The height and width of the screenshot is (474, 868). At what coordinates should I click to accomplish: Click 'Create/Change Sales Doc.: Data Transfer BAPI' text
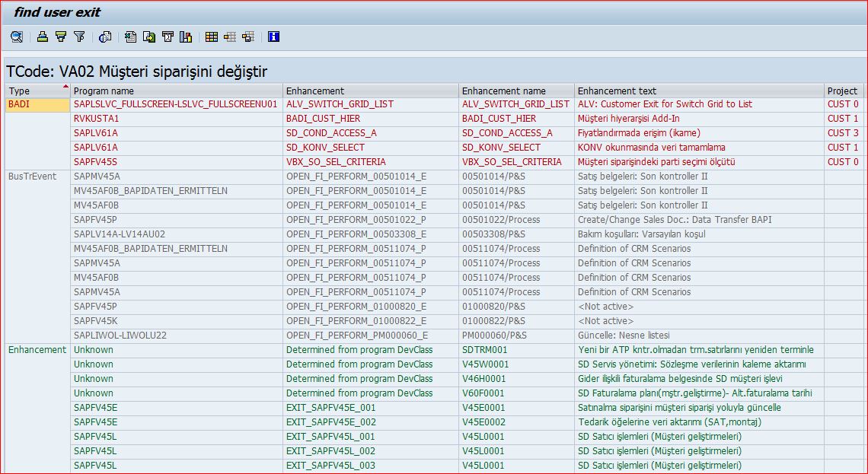pyautogui.click(x=675, y=220)
